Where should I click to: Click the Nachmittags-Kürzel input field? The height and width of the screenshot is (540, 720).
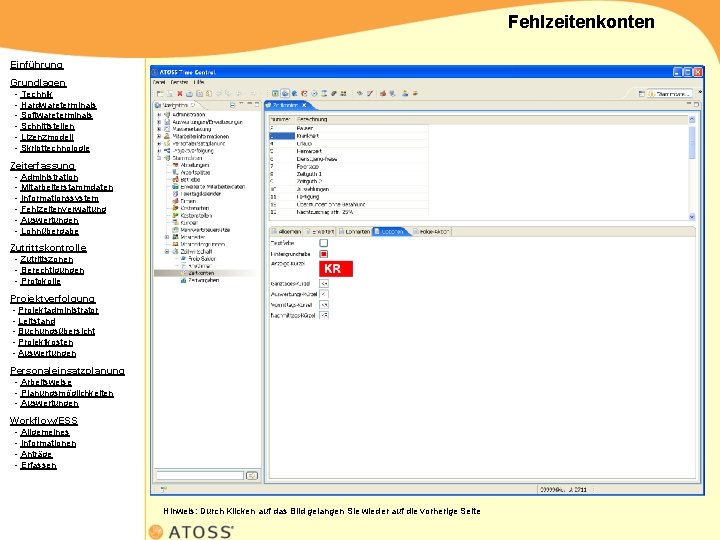click(324, 315)
